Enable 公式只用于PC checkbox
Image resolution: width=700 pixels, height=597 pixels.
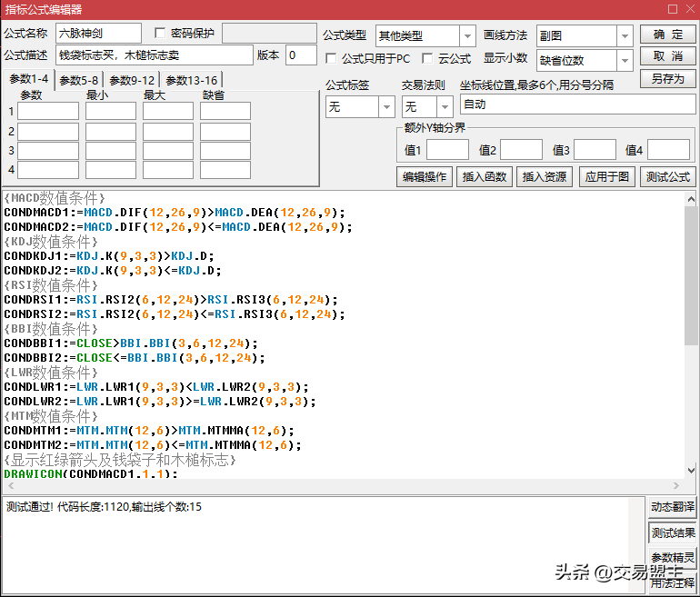pyautogui.click(x=331, y=58)
